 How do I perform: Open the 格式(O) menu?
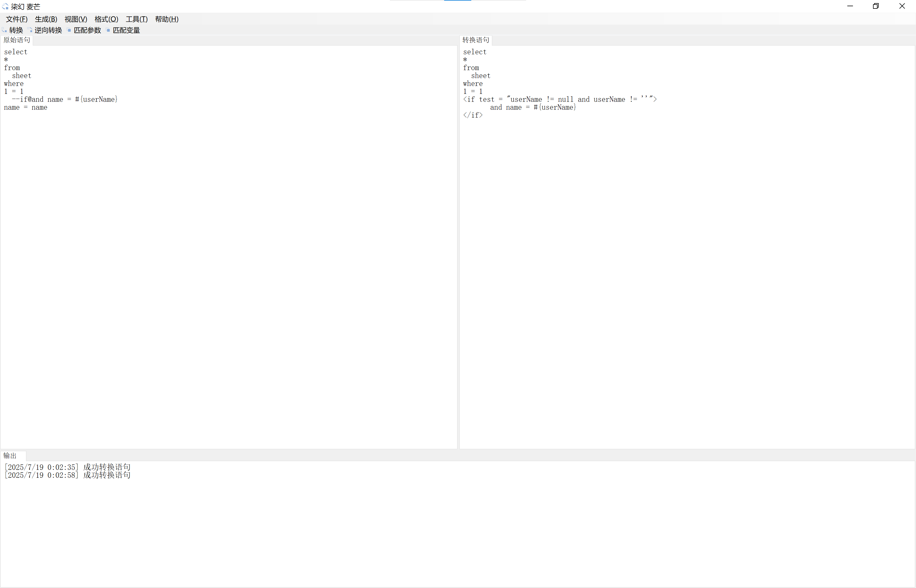pos(106,19)
